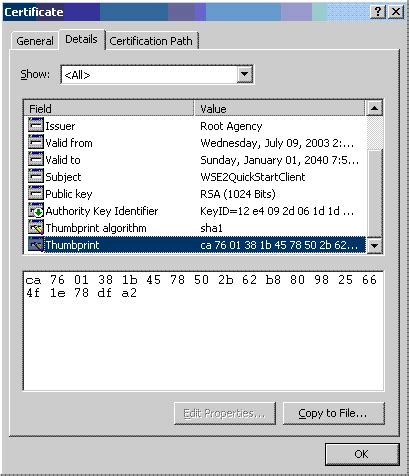
Task: Open the Certification Path tab
Action: 151,41
